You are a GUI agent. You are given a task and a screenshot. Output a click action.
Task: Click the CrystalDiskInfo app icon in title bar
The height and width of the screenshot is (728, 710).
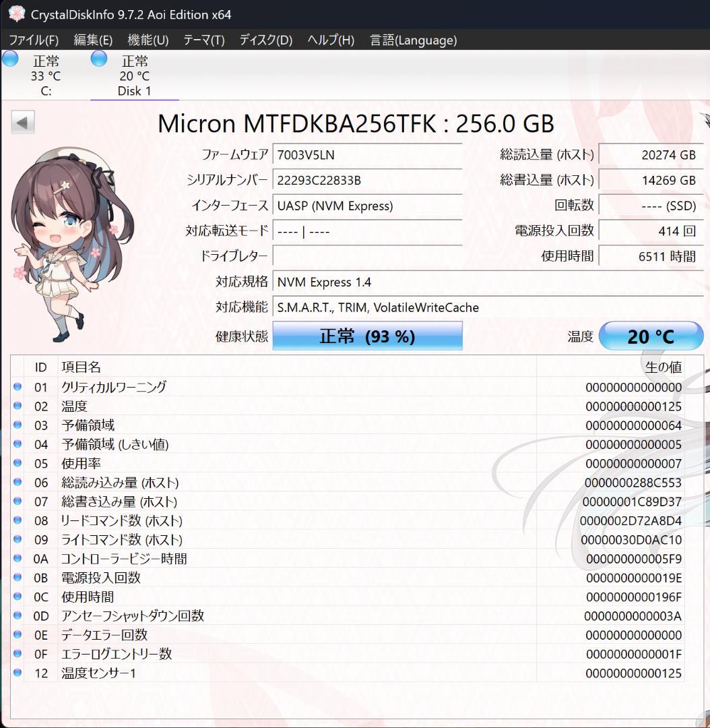coord(16,13)
